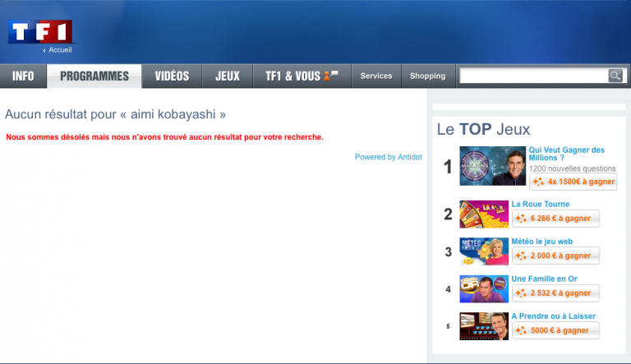The width and height of the screenshot is (631, 364).
Task: Click the TF1 logo
Action: (x=40, y=31)
